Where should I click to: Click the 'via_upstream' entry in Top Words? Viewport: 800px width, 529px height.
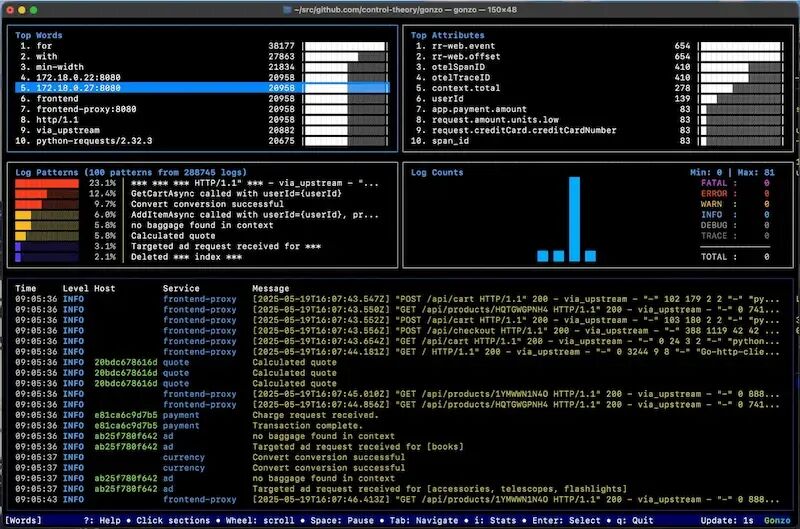(x=202, y=130)
